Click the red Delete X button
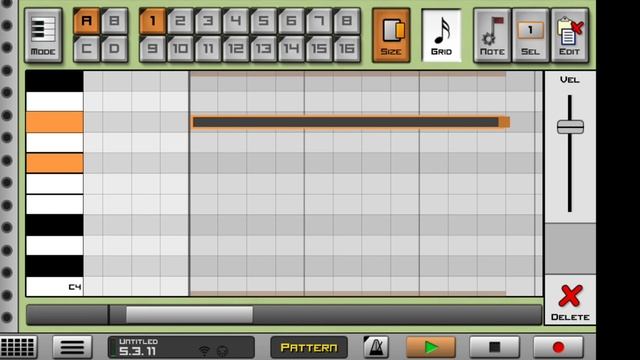This screenshot has width=640, height=360. (x=570, y=301)
